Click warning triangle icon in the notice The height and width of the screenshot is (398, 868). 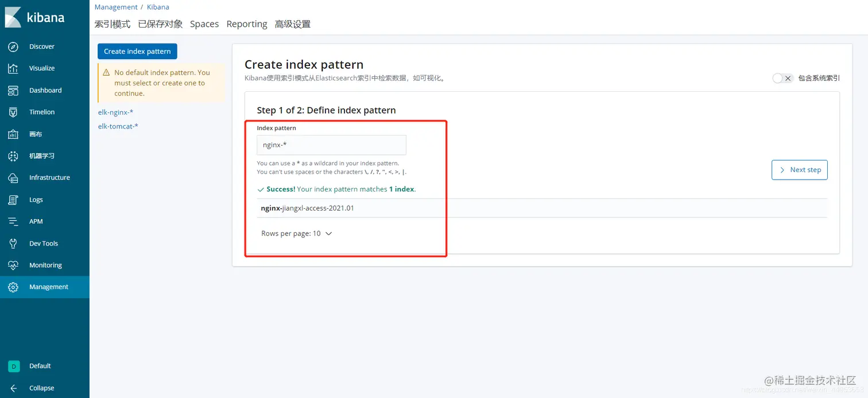coord(106,73)
